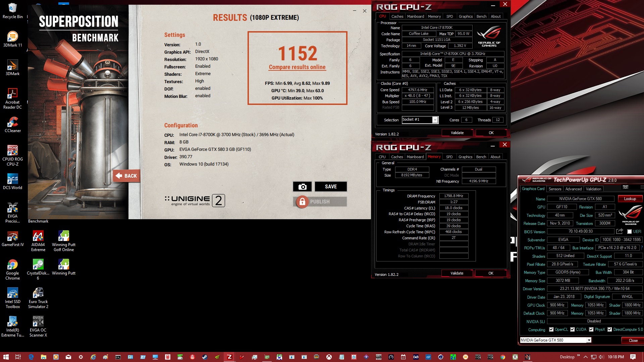Expand the hidden system tray icons chevron
Viewport: 644px width, 362px height.
pos(586,357)
